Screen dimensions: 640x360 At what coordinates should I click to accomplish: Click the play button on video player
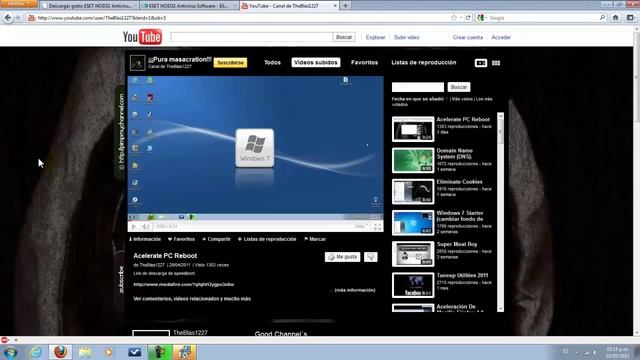[x=133, y=226]
